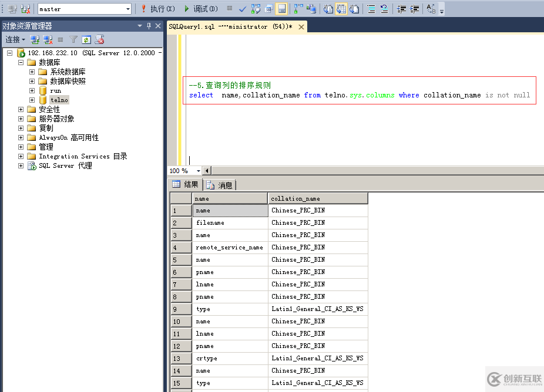Image resolution: width=544 pixels, height=392 pixels.
Task: Click the refresh icon in Object Explorer
Action: coord(86,40)
